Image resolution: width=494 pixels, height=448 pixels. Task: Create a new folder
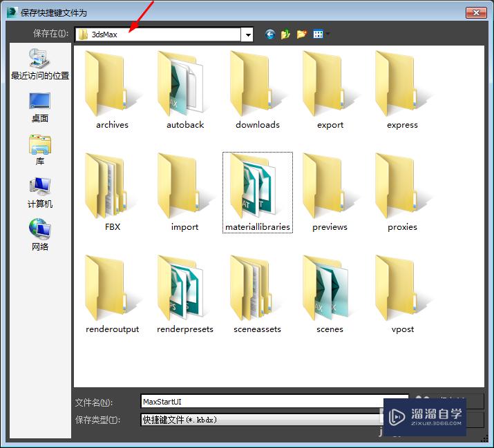click(301, 34)
